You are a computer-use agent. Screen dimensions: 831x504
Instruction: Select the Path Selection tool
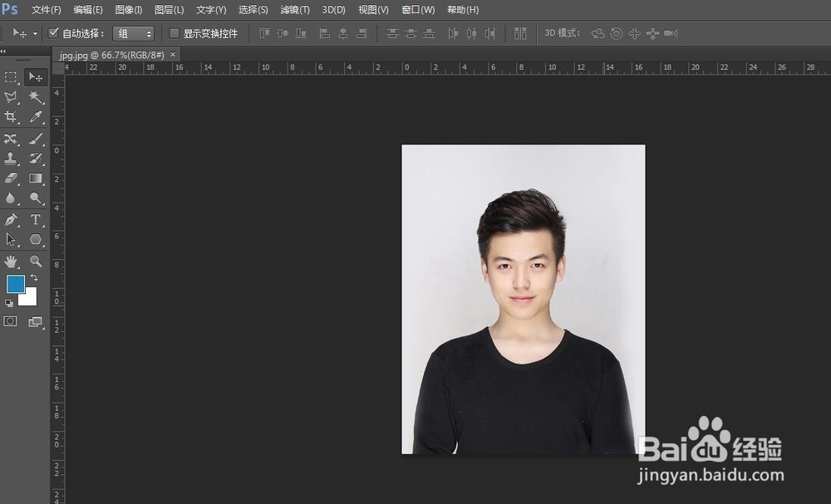point(11,239)
